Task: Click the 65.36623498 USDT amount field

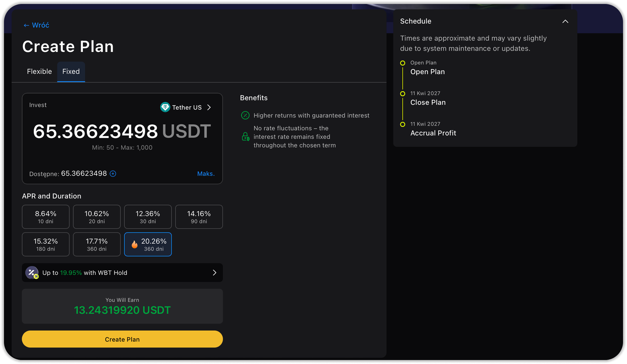Action: coord(95,132)
